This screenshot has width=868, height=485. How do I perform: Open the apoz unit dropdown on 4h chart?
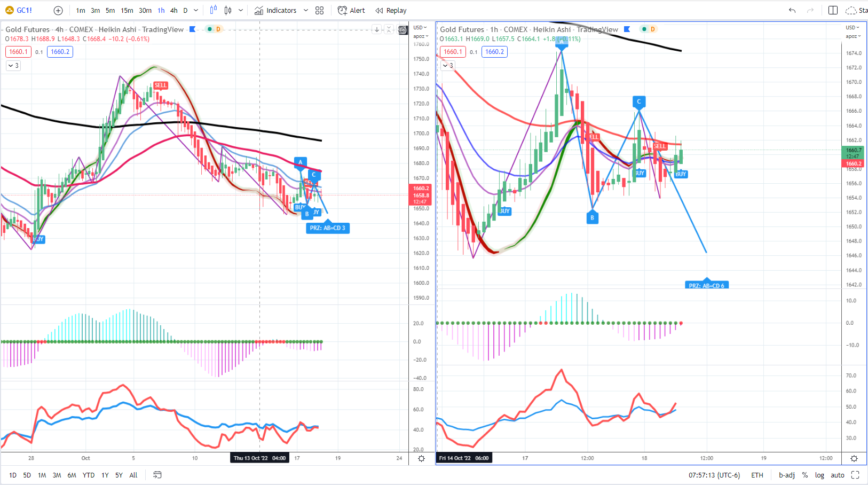[x=421, y=36]
